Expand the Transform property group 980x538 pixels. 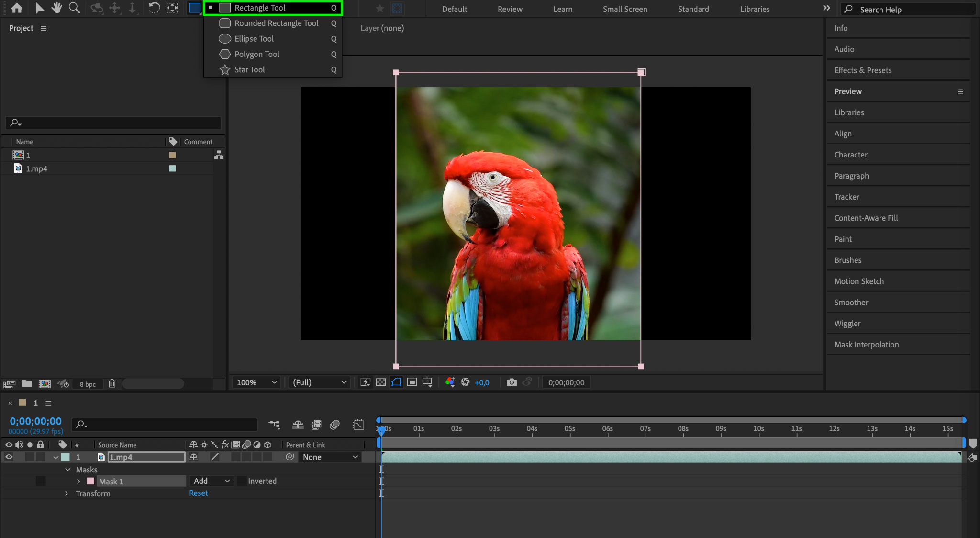[67, 493]
